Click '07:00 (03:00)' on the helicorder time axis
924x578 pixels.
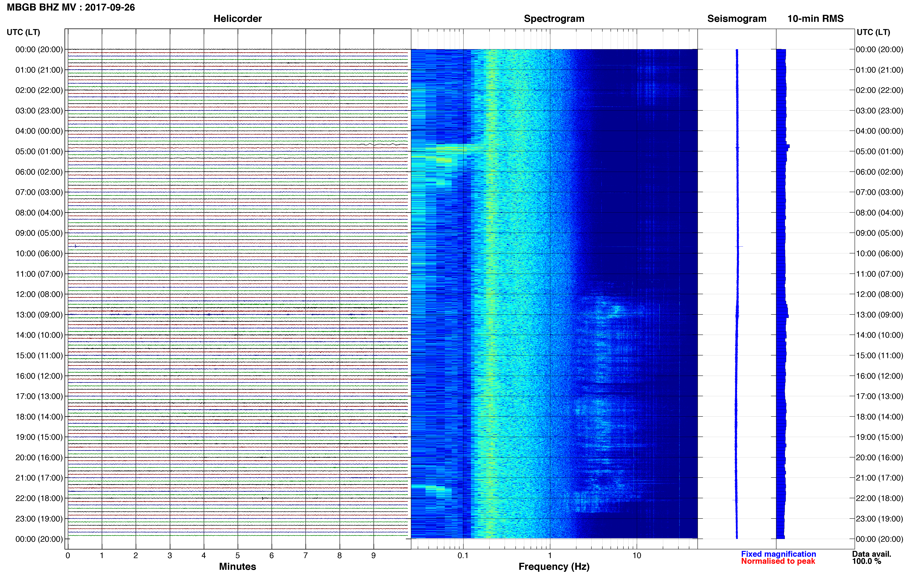pyautogui.click(x=39, y=192)
